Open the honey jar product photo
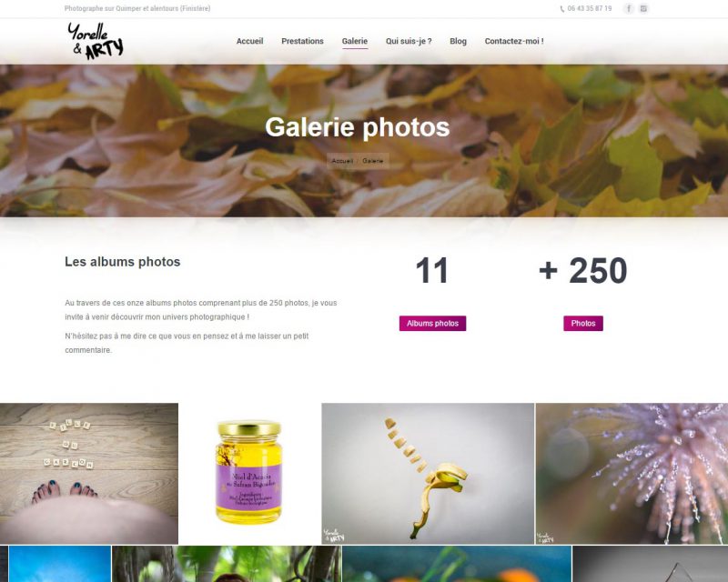The image size is (728, 582). [x=249, y=474]
